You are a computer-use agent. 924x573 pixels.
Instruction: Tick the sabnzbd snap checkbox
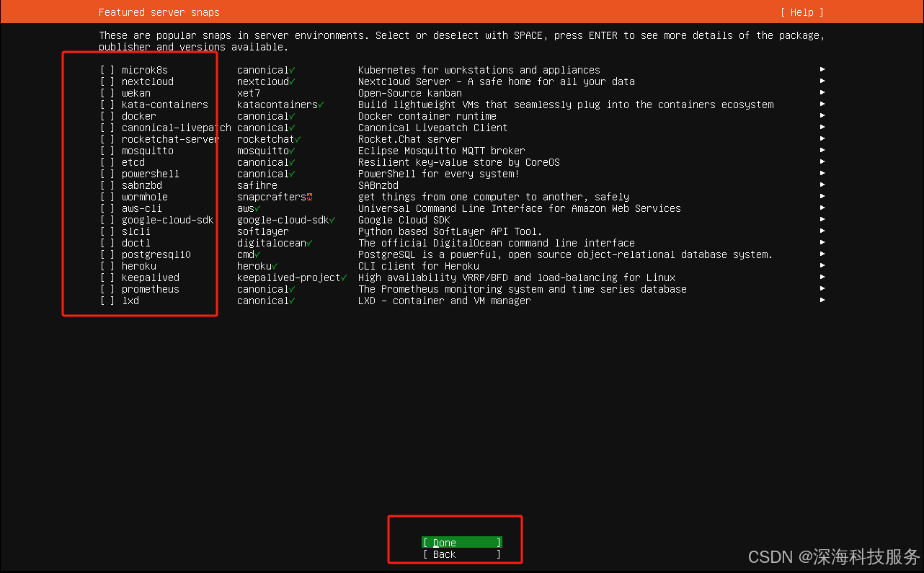tap(107, 185)
